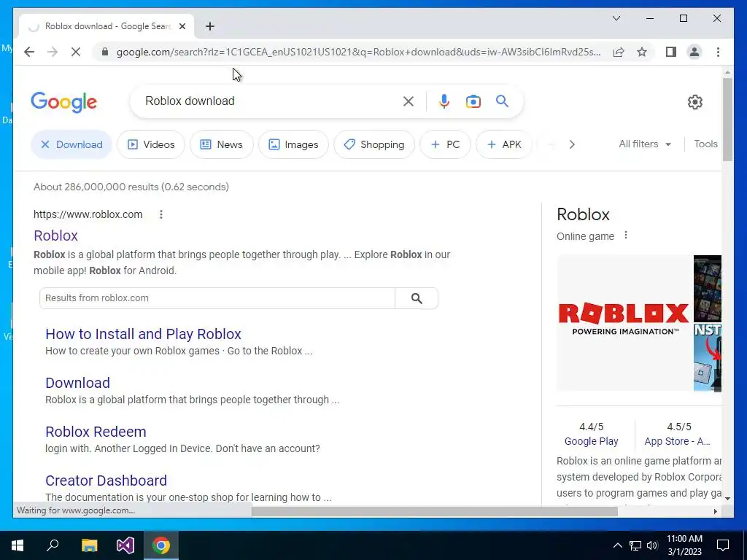The height and width of the screenshot is (560, 747).
Task: Switch to News results
Action: click(x=222, y=144)
